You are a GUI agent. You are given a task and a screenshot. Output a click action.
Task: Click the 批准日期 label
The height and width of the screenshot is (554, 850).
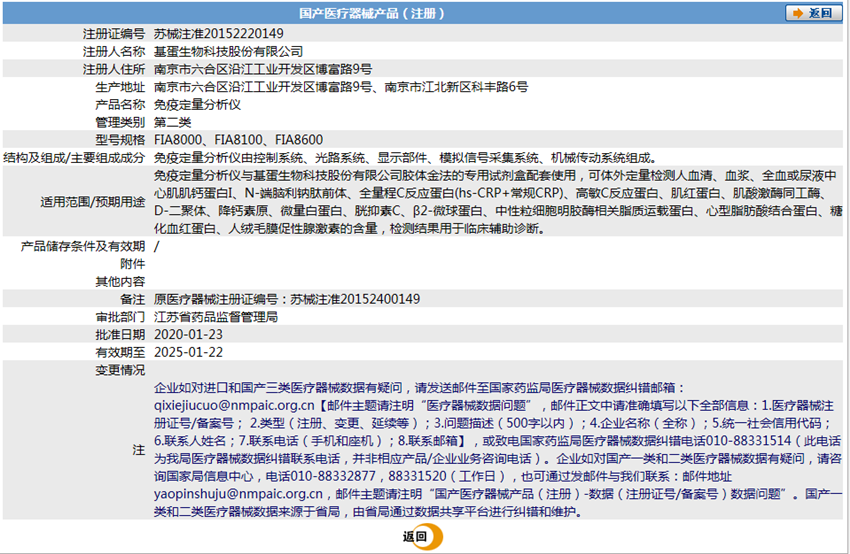click(120, 334)
